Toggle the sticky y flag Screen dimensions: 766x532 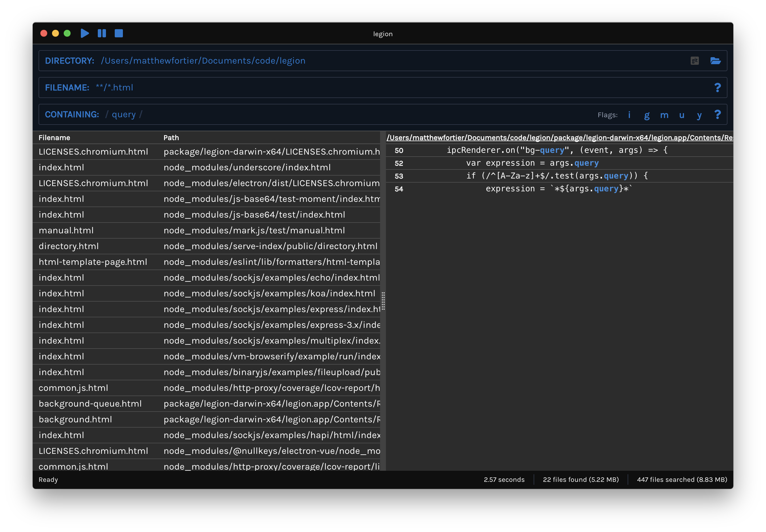(x=699, y=115)
